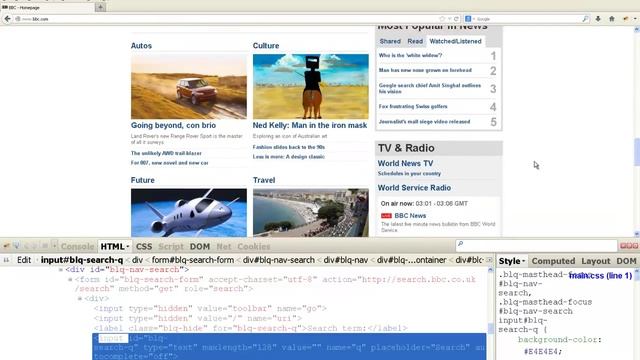Open the Culture section heading
This screenshot has width=640, height=360.
click(x=266, y=46)
